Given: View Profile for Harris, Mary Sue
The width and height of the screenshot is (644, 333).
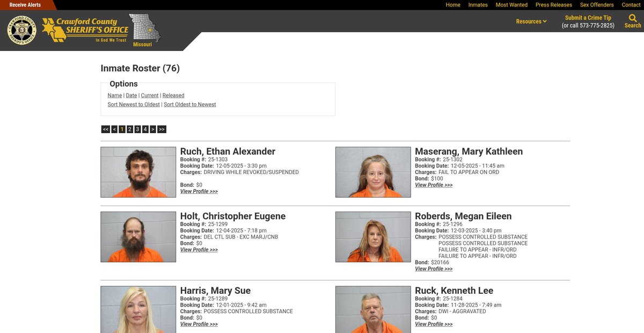Looking at the screenshot, I should (199, 324).
